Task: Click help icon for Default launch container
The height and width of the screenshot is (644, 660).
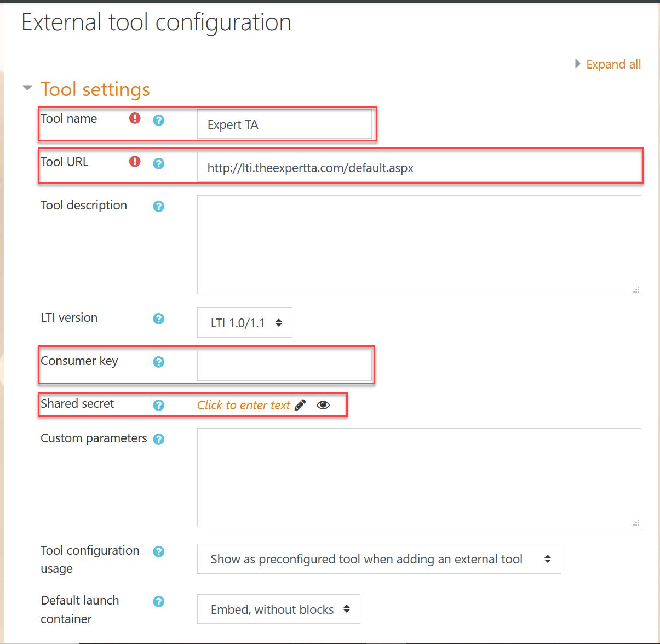Action: [159, 601]
